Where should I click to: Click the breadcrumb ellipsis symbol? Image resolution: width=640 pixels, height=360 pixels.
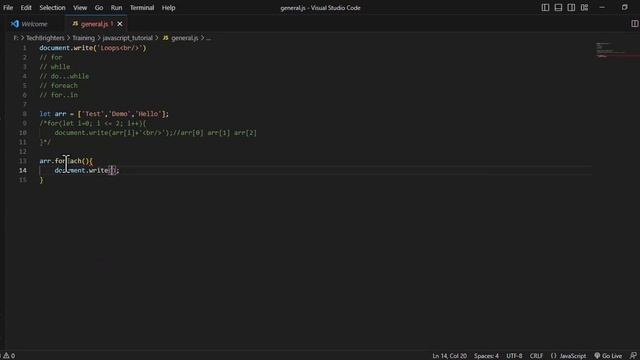pos(209,38)
